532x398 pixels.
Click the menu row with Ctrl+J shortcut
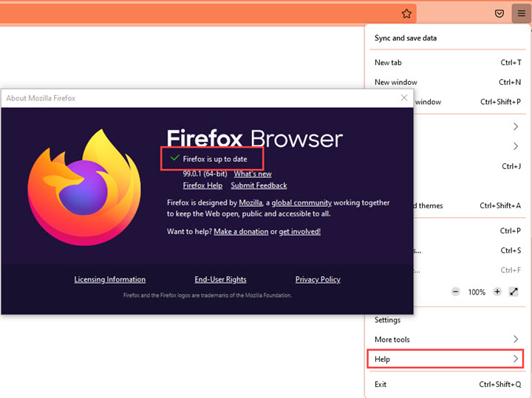470,166
